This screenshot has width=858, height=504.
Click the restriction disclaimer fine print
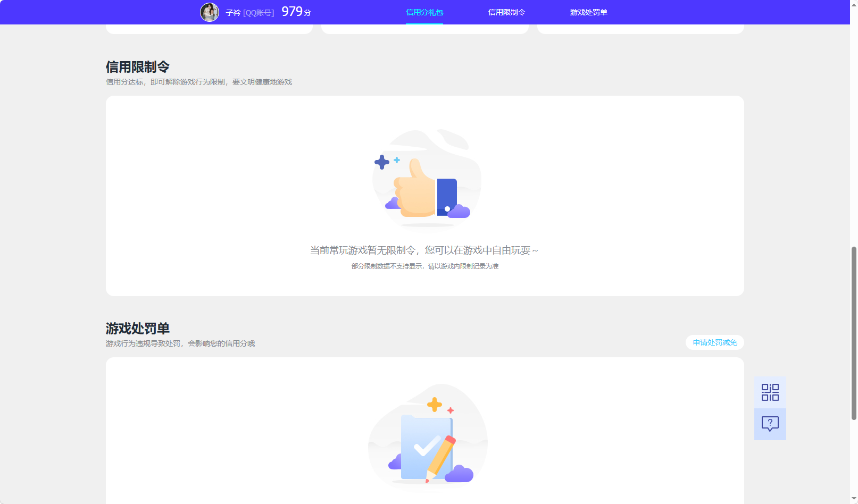point(426,266)
